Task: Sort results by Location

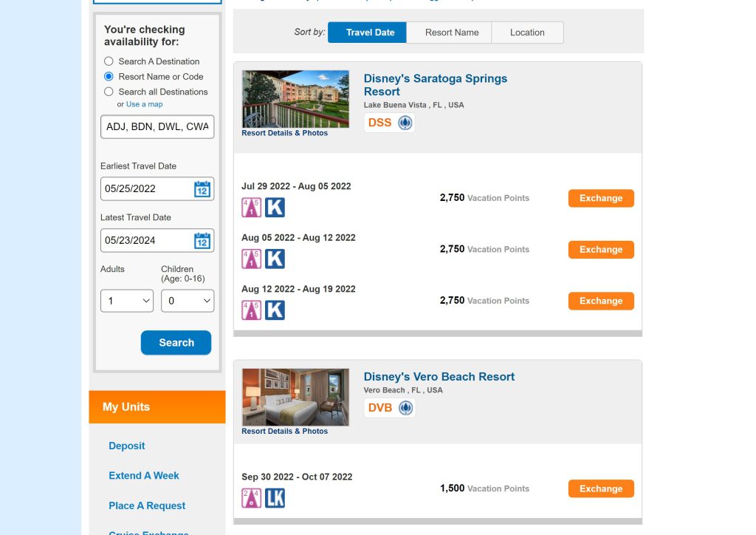Action: click(527, 33)
